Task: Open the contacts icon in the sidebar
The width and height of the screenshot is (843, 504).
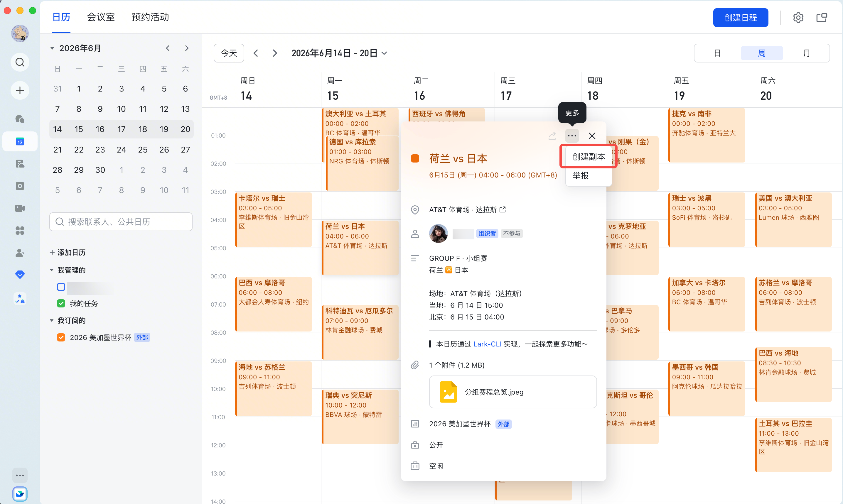Action: click(x=20, y=253)
